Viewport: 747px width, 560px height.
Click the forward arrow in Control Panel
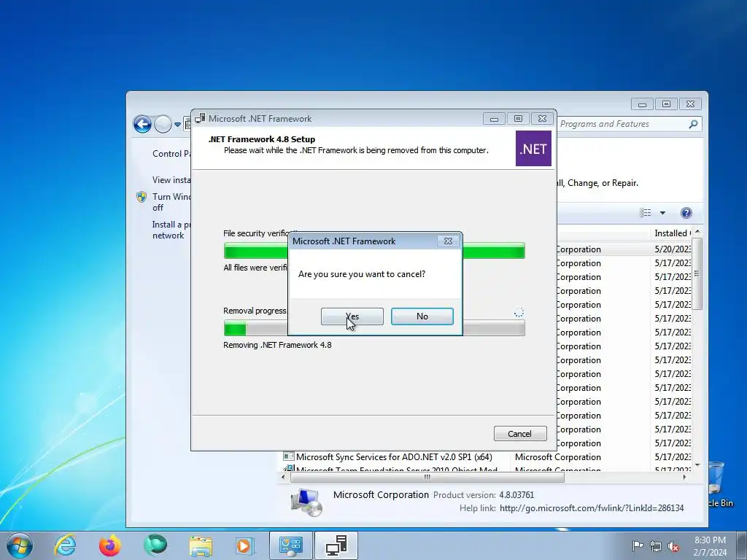[x=163, y=124]
